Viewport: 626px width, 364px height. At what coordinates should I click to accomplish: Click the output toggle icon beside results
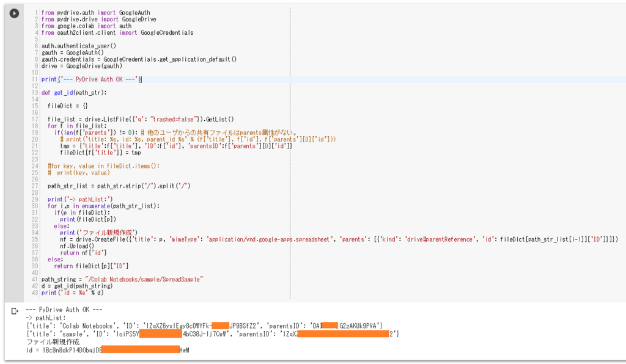tap(15, 311)
